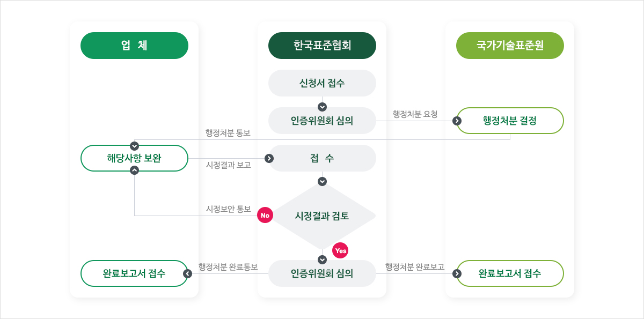The width and height of the screenshot is (644, 319).
Task: Click down arrow above 해당사항 보완
Action: click(x=134, y=146)
